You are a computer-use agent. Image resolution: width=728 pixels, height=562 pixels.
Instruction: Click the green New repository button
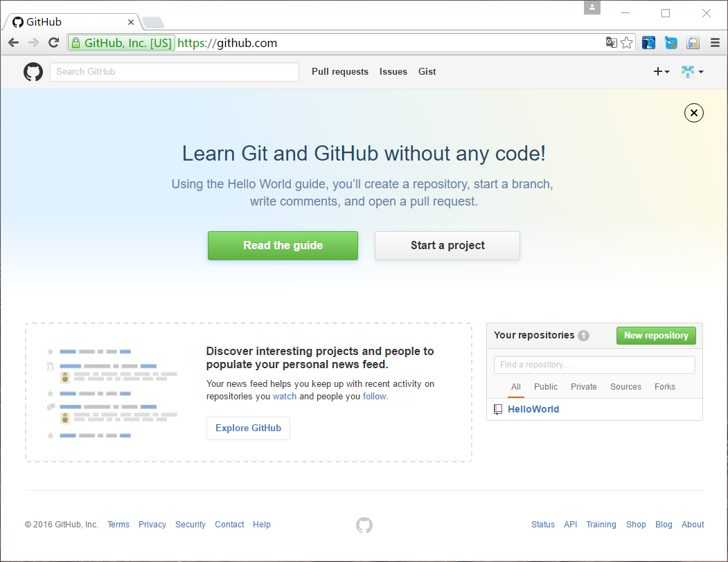pyautogui.click(x=656, y=336)
